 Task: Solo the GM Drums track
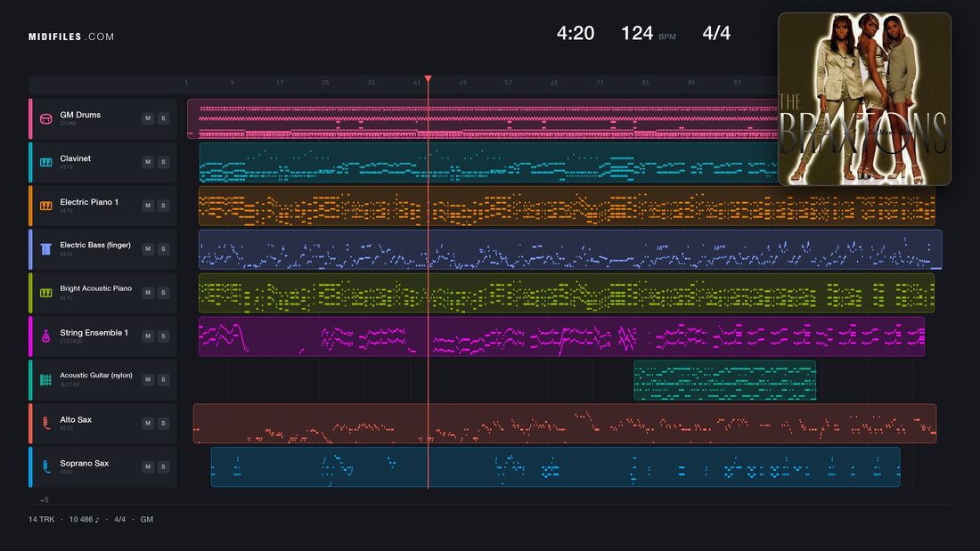tap(163, 118)
